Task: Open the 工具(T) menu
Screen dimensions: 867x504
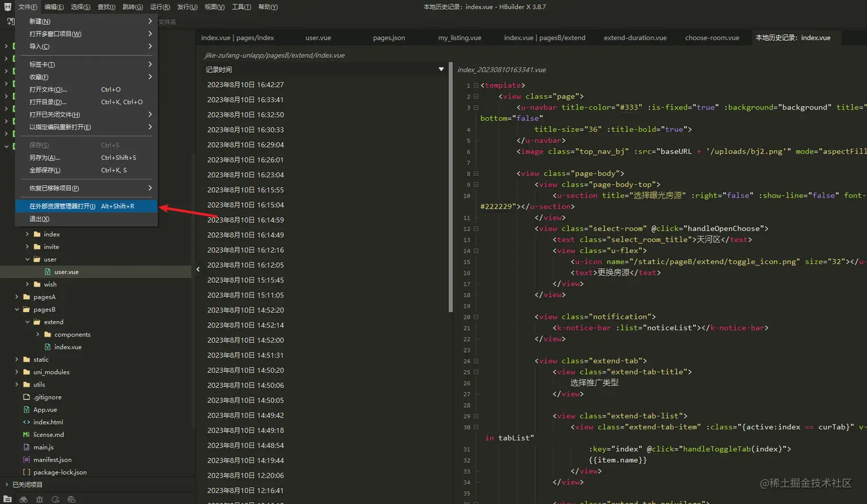Action: pyautogui.click(x=241, y=7)
